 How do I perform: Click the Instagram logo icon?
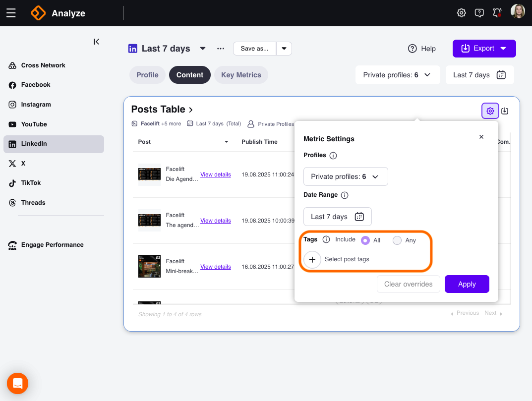pos(12,105)
